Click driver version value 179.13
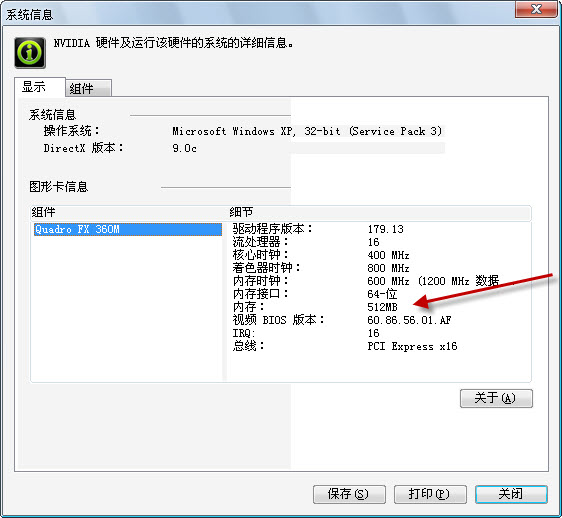Screen dimensions: 562x518 [386, 229]
